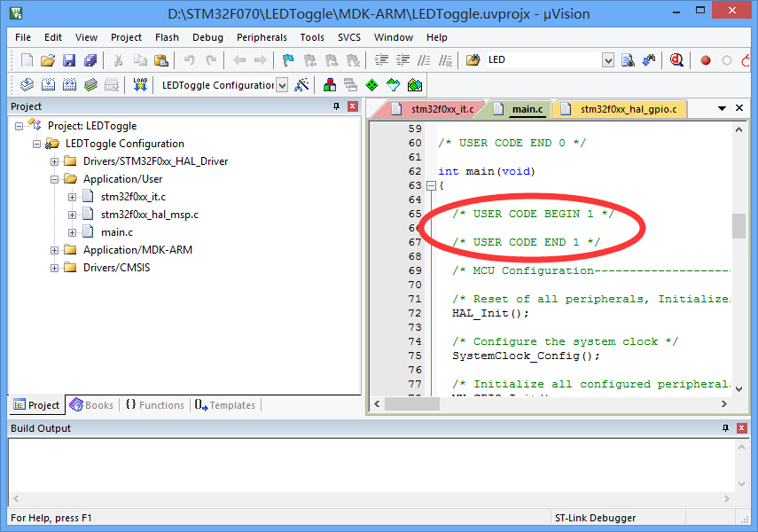Insert a breakpoint with red dot icon

click(x=706, y=60)
